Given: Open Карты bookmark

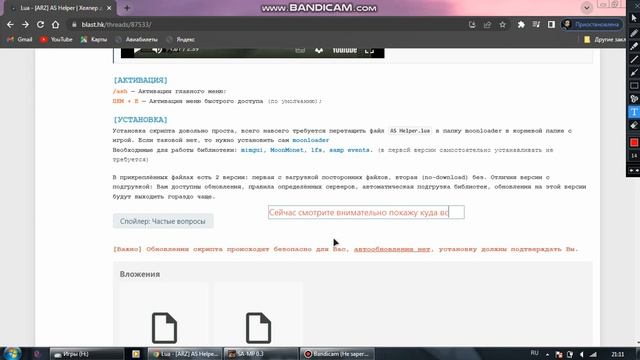Looking at the screenshot, I should pyautogui.click(x=94, y=39).
